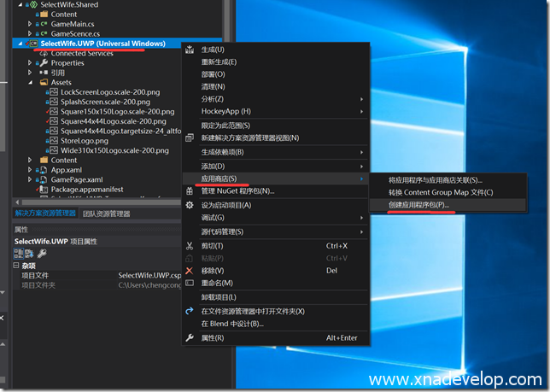Select 重新生成(E) in the context menu

point(219,61)
